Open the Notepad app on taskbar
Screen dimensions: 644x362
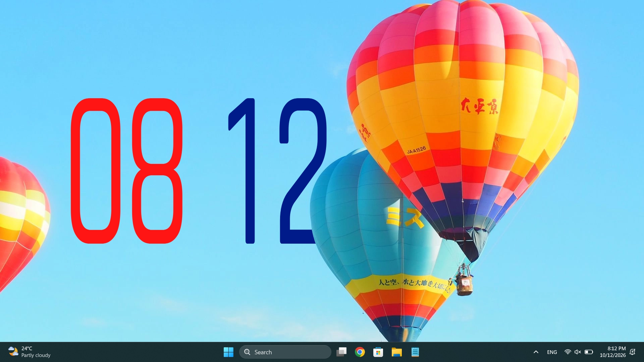[x=415, y=352]
